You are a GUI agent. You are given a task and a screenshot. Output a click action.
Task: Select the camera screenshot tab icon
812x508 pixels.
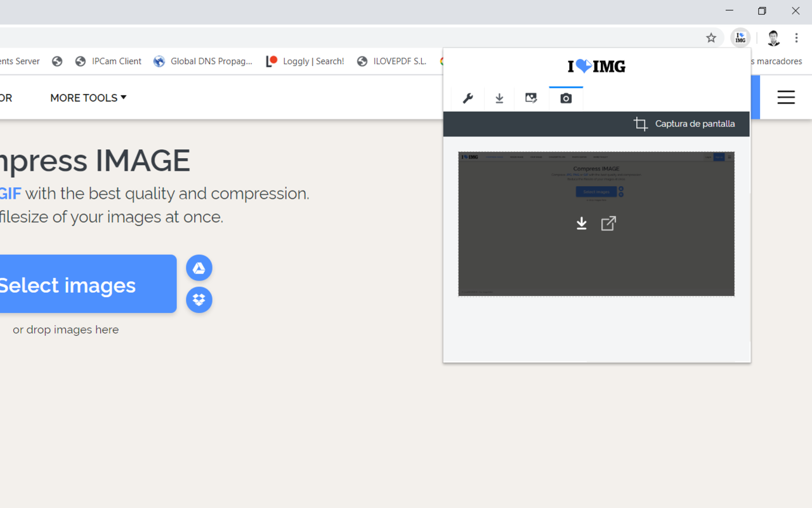pyautogui.click(x=566, y=98)
